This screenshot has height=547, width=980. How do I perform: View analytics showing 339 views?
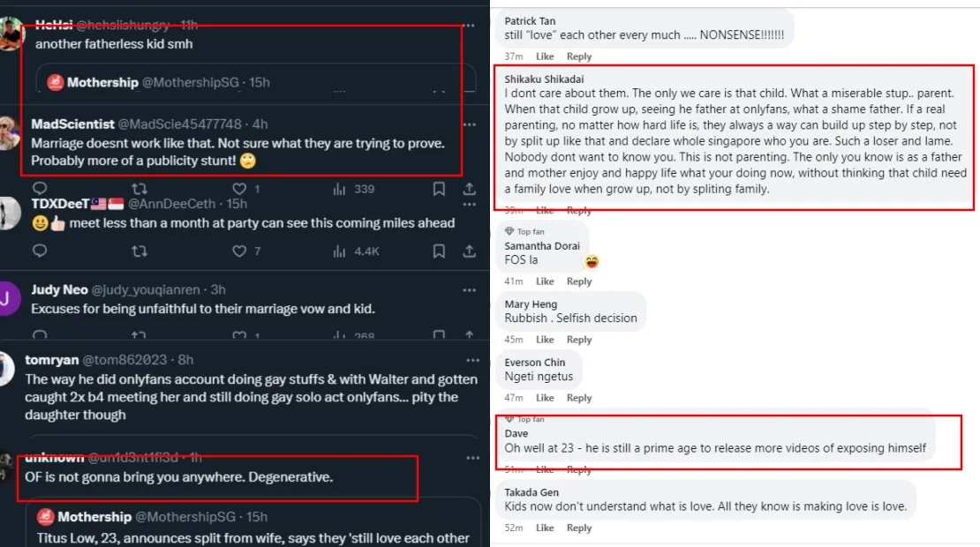click(354, 189)
